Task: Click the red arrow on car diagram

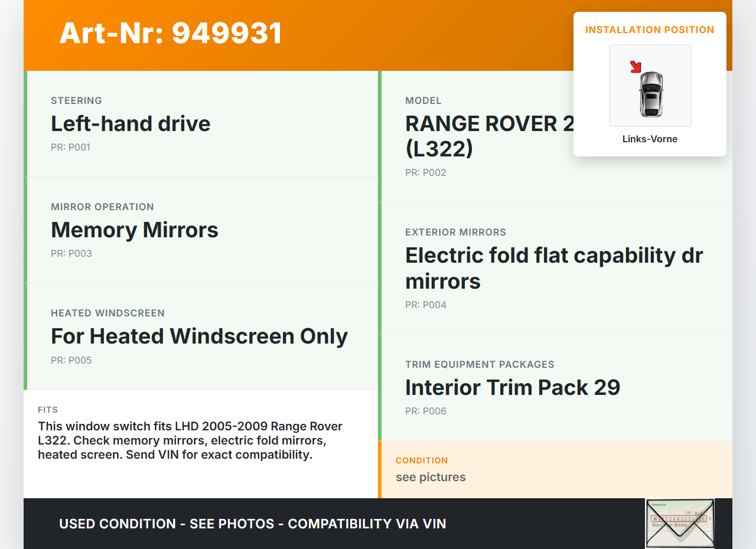Action: [x=636, y=67]
